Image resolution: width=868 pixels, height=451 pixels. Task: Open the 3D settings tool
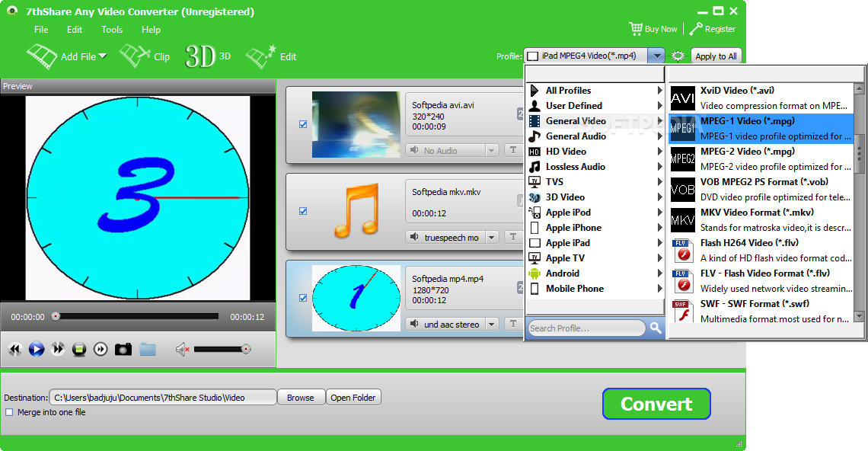[x=208, y=56]
